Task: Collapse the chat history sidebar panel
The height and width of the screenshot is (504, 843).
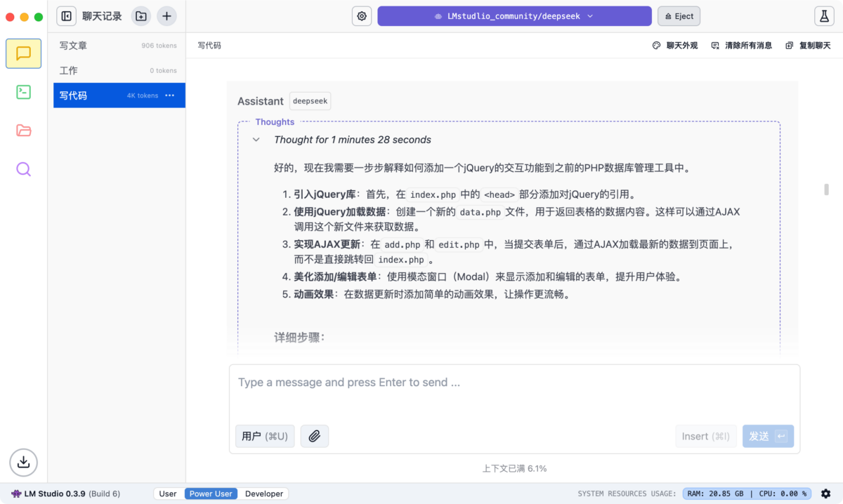Action: (67, 16)
